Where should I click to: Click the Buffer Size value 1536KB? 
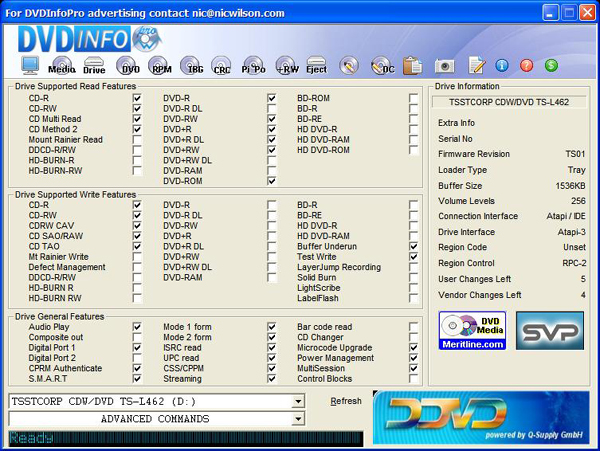[570, 186]
